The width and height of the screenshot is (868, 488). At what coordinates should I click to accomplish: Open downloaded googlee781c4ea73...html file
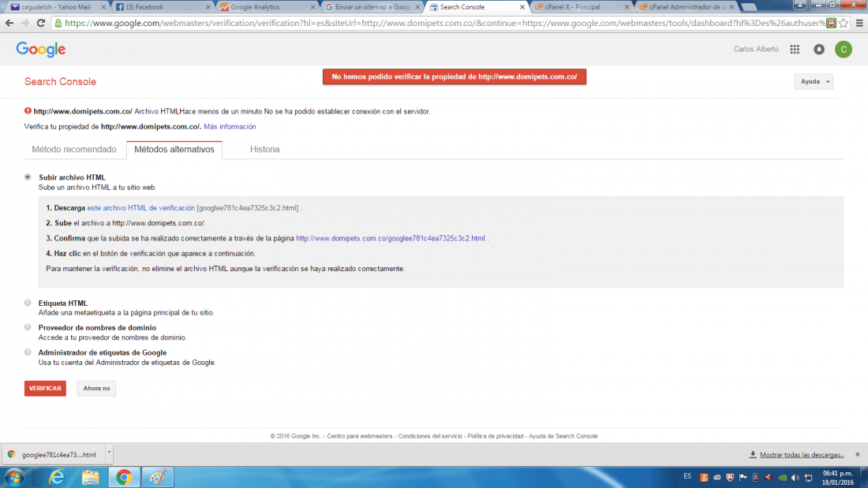[53, 454]
